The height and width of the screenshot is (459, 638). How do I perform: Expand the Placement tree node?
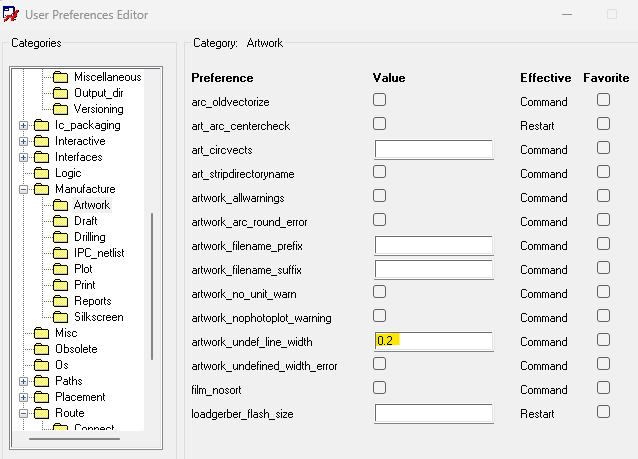coord(23,397)
